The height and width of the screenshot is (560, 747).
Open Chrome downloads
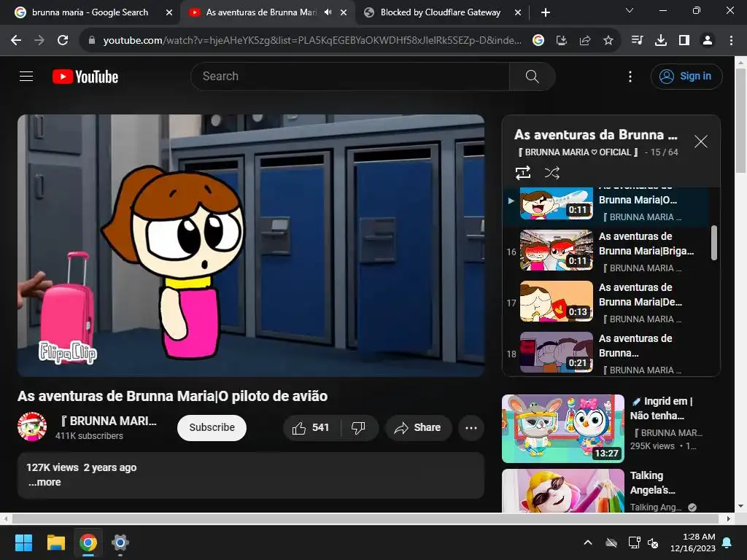click(x=660, y=41)
